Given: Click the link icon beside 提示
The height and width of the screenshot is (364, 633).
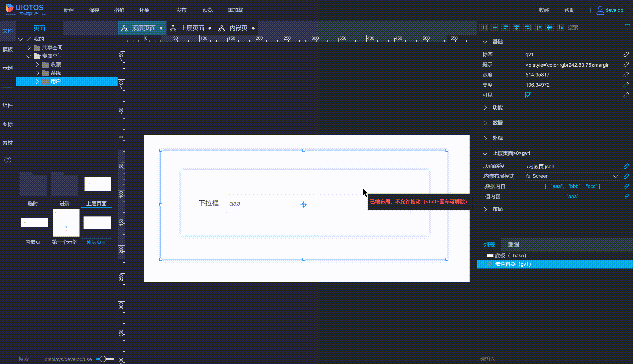Looking at the screenshot, I should [626, 65].
